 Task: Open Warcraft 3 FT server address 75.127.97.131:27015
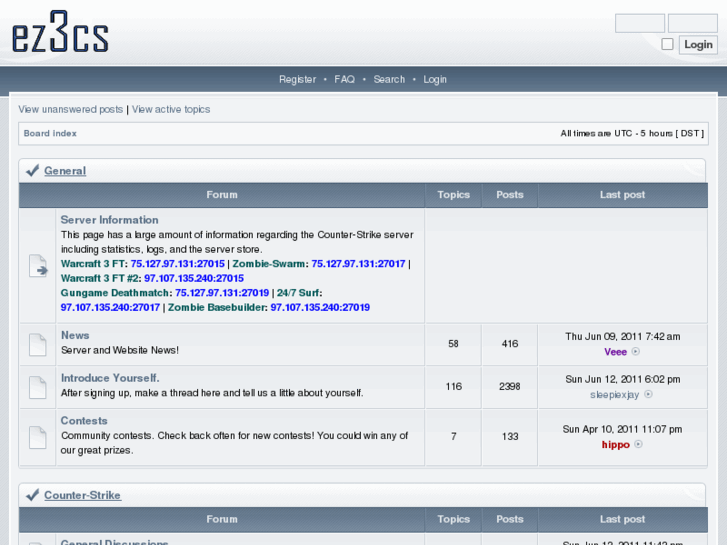click(x=178, y=264)
